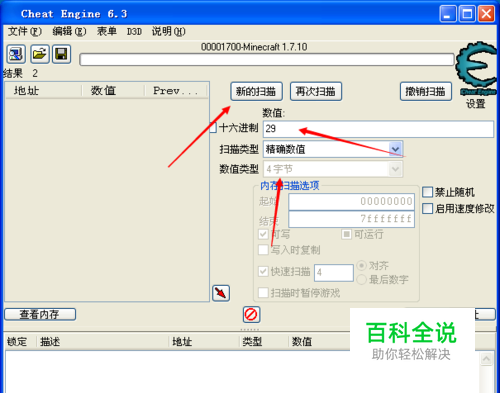
Task: Open the process selector icon
Action: pos(16,54)
